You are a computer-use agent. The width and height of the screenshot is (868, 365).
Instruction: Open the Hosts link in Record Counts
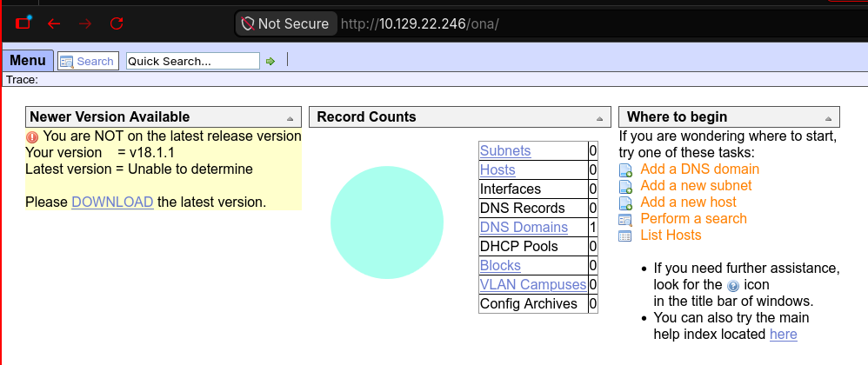click(x=497, y=169)
